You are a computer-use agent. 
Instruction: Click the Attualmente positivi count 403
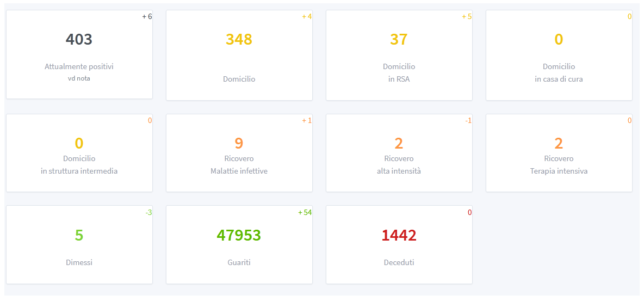[79, 39]
